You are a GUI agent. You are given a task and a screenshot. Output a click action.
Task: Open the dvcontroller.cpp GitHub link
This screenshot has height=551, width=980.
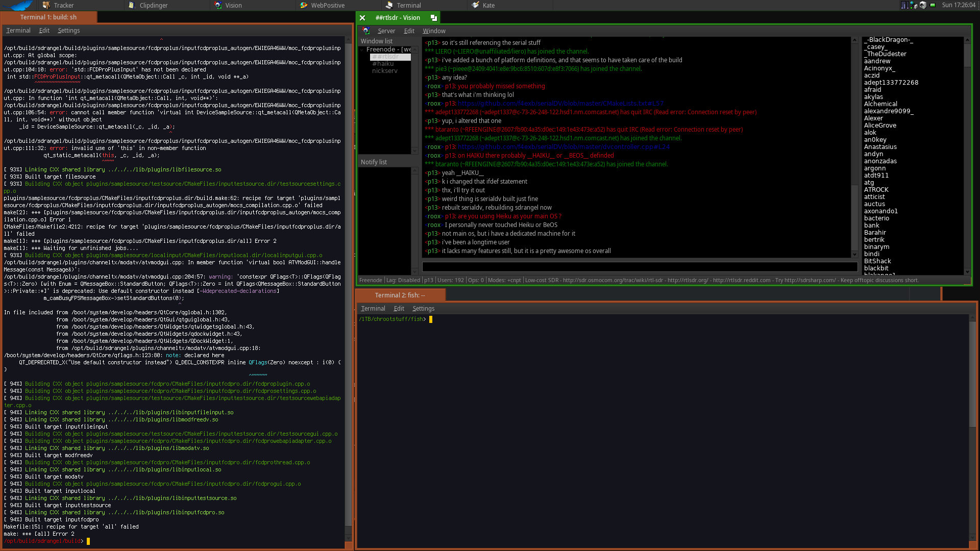click(x=563, y=147)
